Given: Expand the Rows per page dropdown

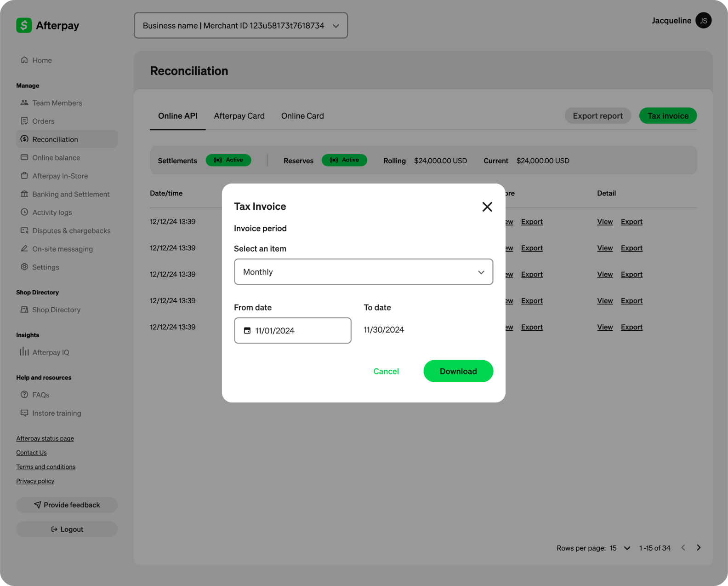Looking at the screenshot, I should (x=627, y=548).
